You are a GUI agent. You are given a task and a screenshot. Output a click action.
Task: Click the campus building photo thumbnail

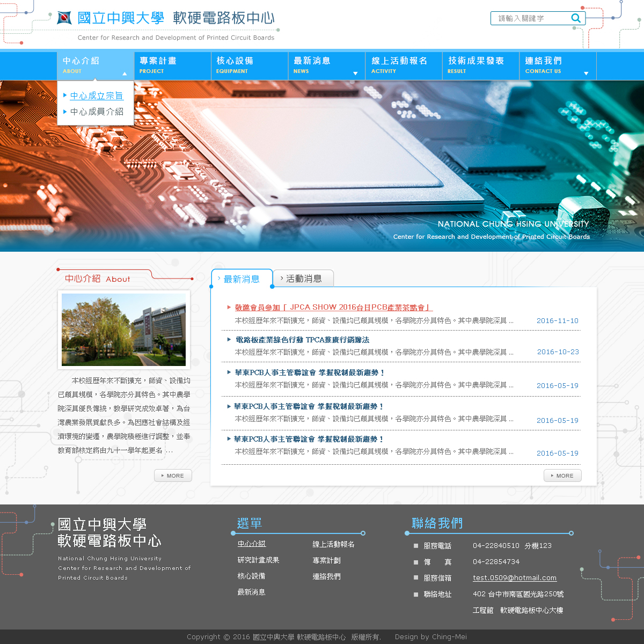pos(124,330)
